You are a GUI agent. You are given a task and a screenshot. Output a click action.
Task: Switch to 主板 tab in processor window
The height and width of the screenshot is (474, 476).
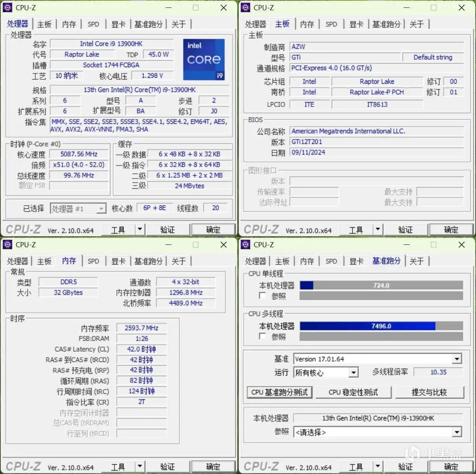tap(44, 24)
